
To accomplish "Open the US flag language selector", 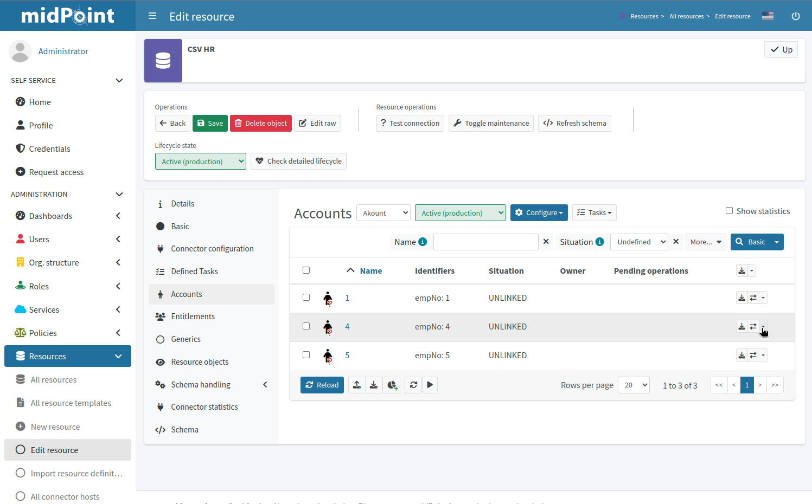I will pos(768,16).
